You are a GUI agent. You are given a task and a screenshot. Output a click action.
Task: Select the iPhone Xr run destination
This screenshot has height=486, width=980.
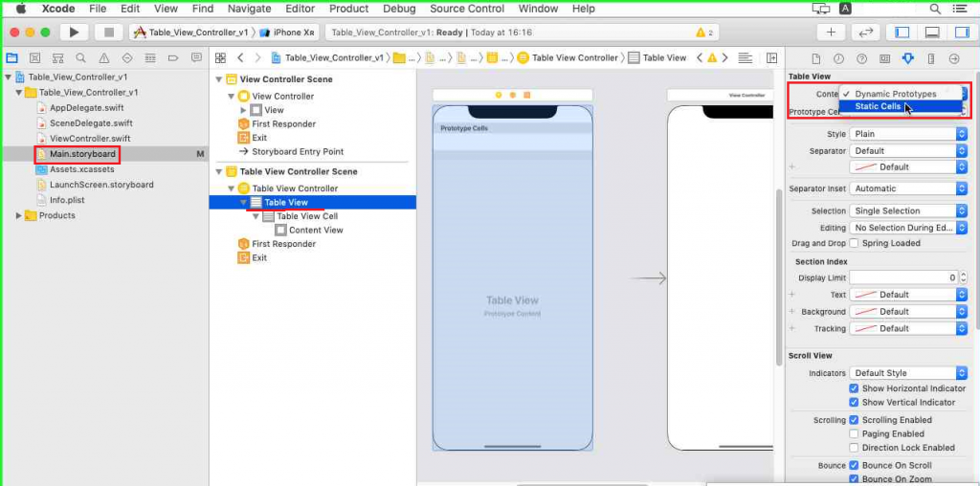[x=287, y=33]
